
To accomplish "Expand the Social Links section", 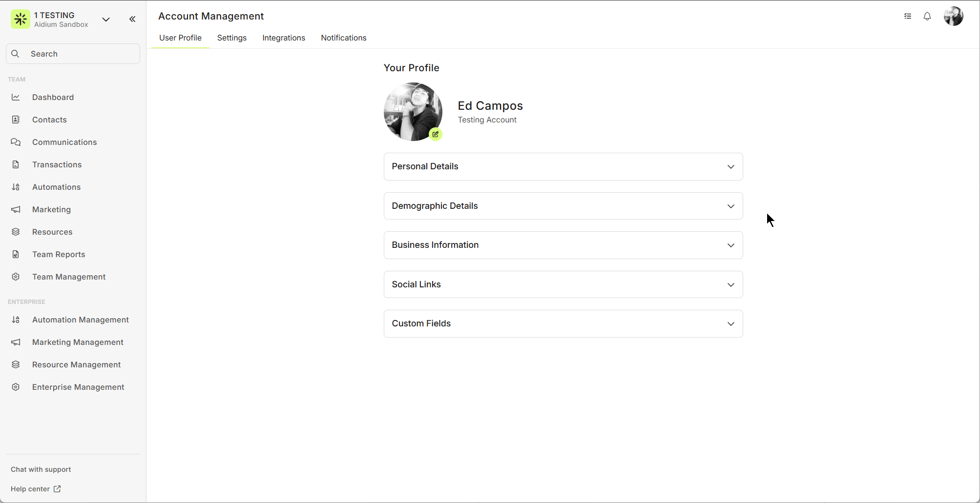I will [x=563, y=284].
